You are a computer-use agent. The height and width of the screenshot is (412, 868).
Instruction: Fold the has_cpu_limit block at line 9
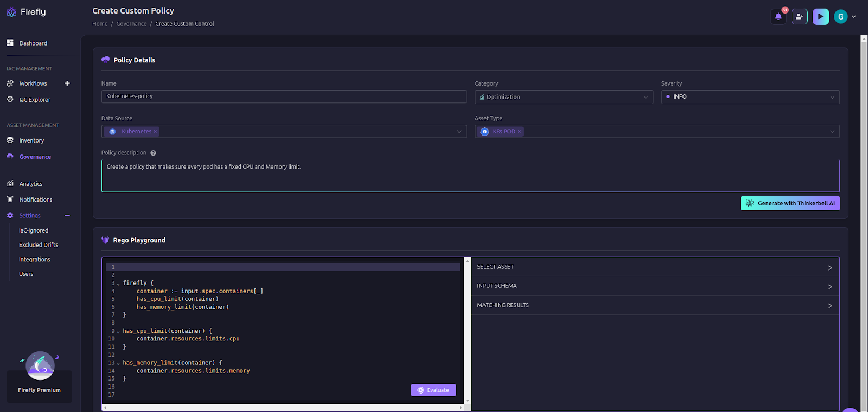point(118,332)
